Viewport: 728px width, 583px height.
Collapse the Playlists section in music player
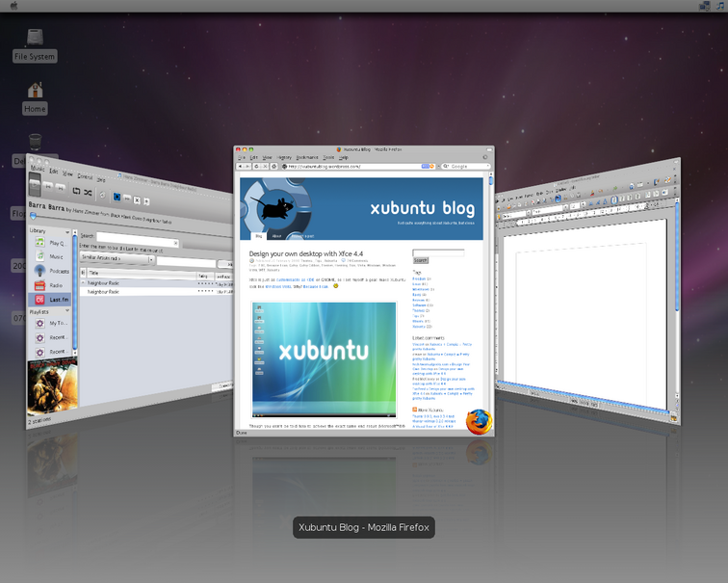(67, 310)
